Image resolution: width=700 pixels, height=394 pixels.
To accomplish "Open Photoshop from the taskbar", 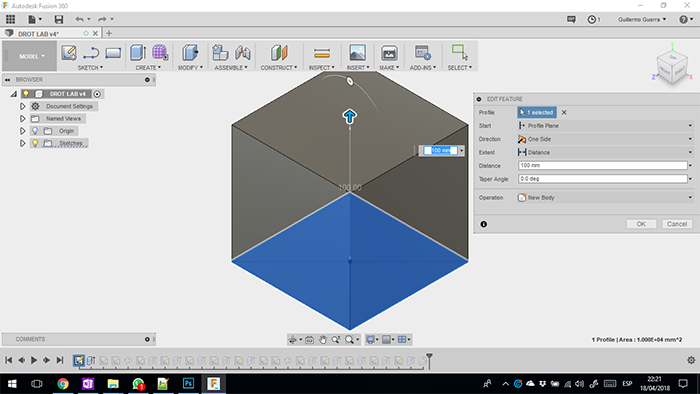I will (x=188, y=383).
